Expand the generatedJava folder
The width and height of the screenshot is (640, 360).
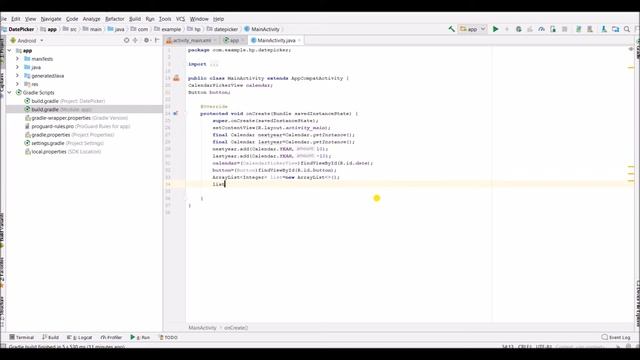[x=17, y=76]
